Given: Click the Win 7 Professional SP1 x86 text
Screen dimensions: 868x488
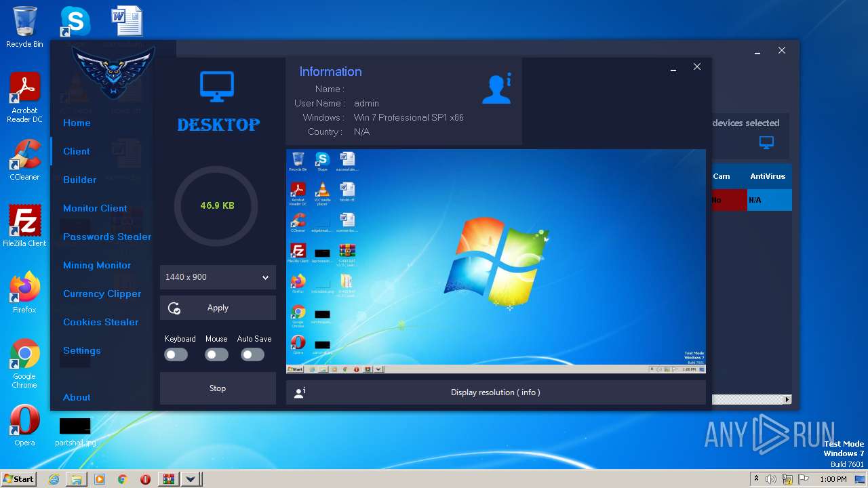Looking at the screenshot, I should click(408, 117).
